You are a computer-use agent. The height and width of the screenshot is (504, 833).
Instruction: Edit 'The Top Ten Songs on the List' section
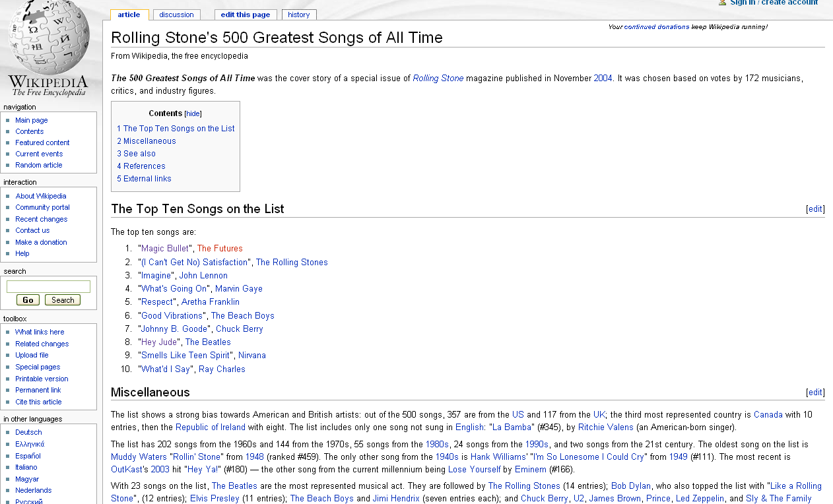[816, 209]
